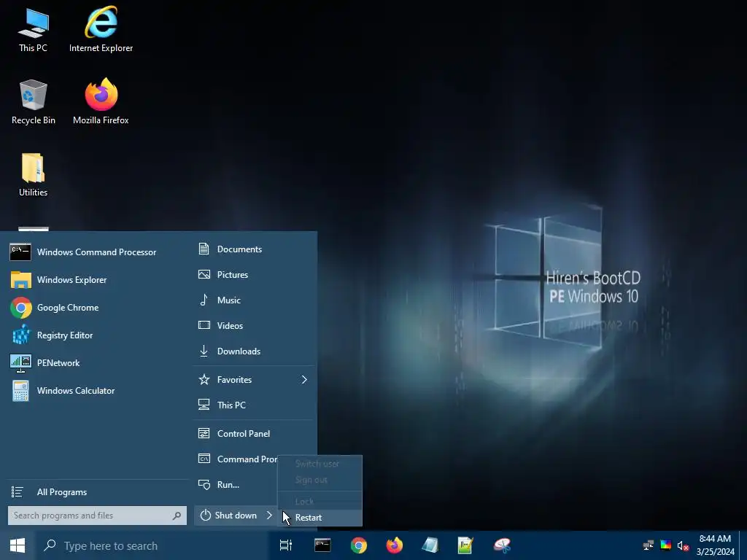Launch the Snipping Tool taskbar icon
The width and height of the screenshot is (747, 560).
click(x=502, y=545)
